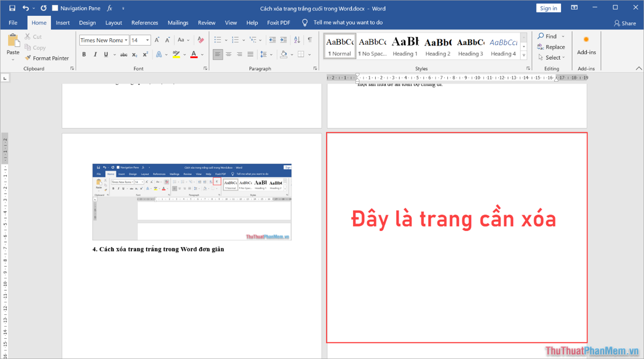
Task: Click the Share button
Action: (625, 23)
